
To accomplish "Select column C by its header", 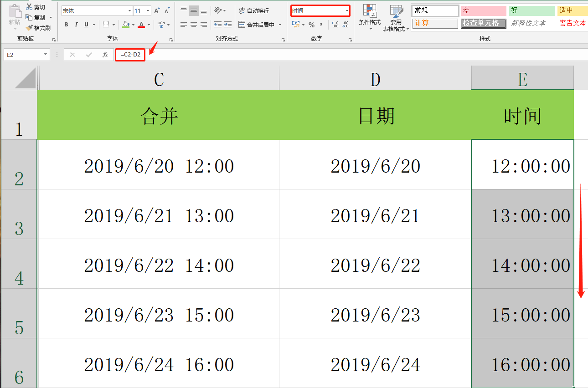I will (158, 78).
